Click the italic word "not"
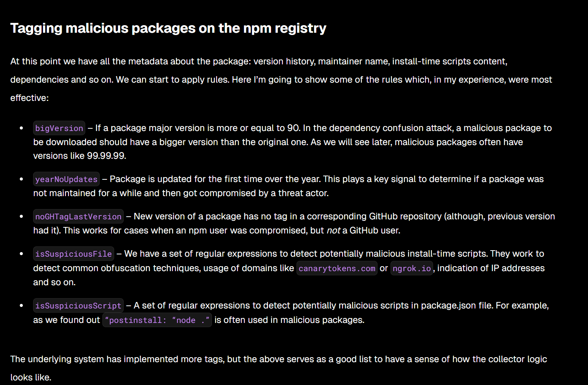This screenshot has height=385, width=588. [x=333, y=231]
